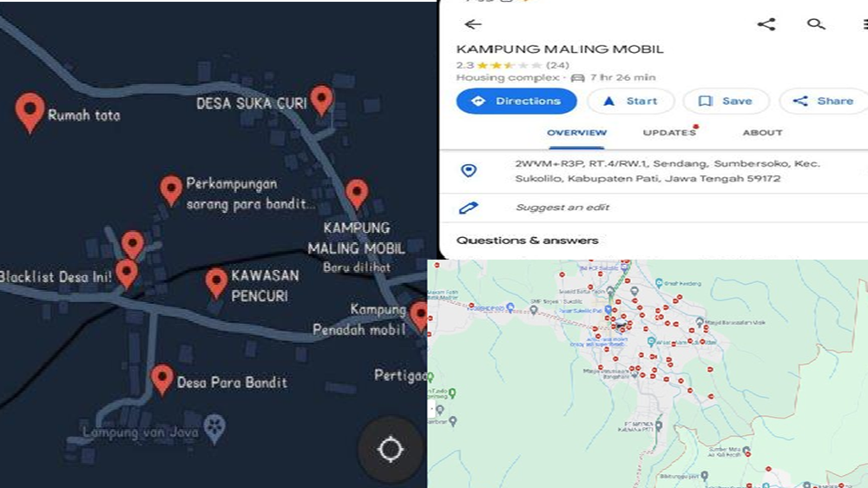This screenshot has height=488, width=868.
Task: Select the DESA SUKA CURI pin
Action: 322,101
